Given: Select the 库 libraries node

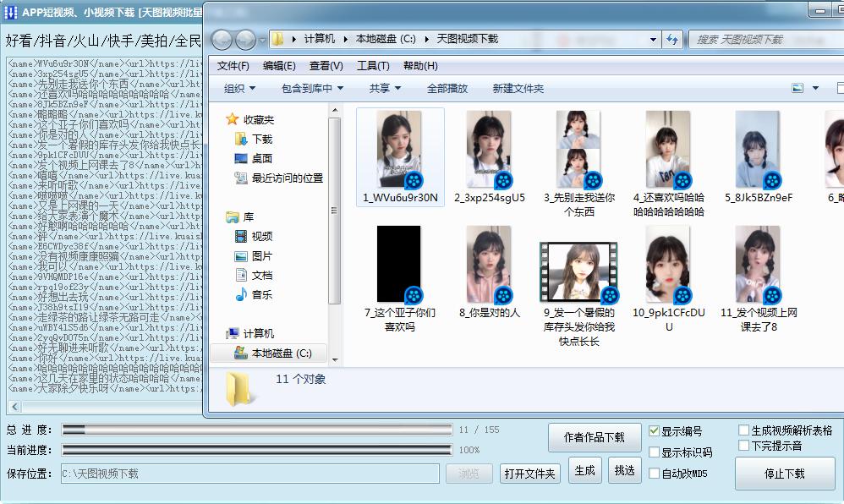Looking at the screenshot, I should (x=240, y=217).
